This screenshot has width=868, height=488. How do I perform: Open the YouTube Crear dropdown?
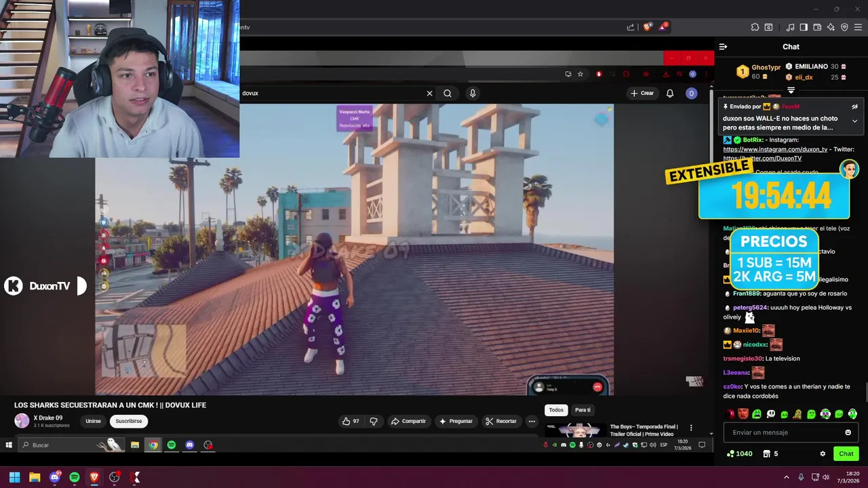[642, 94]
